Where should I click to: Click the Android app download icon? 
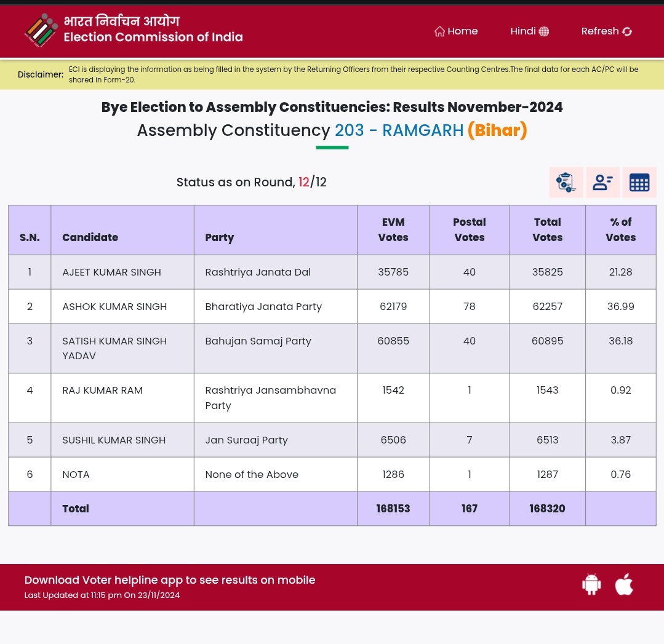[x=591, y=584]
